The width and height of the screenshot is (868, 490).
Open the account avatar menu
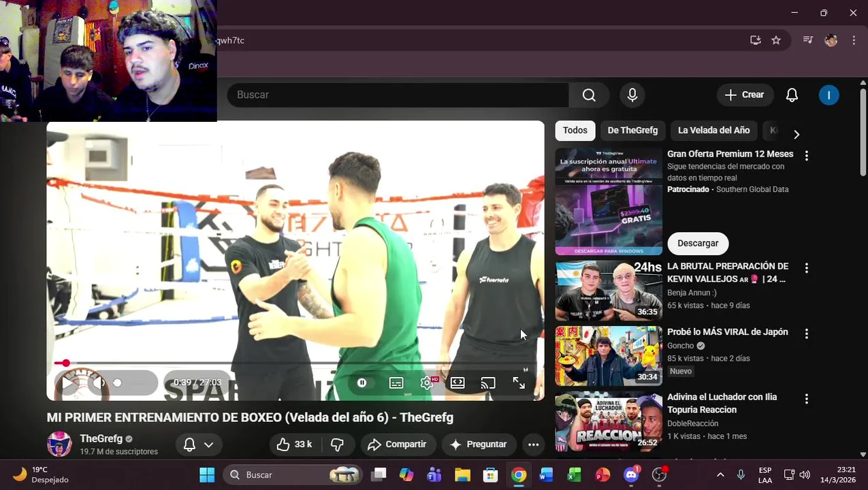(829, 95)
